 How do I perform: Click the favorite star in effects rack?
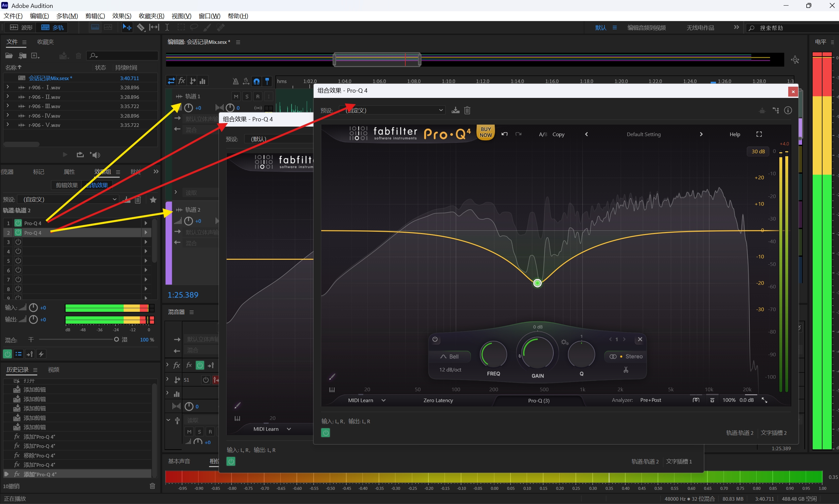(153, 200)
